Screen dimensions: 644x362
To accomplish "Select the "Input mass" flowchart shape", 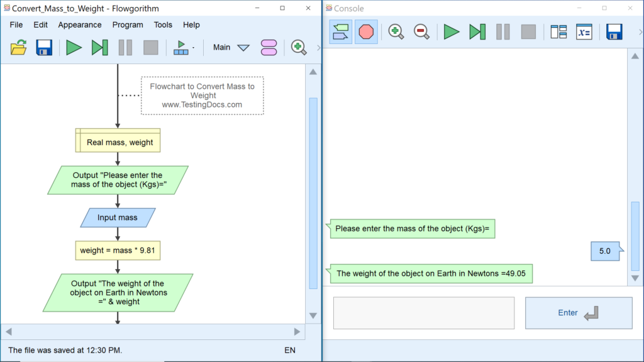I will [118, 217].
